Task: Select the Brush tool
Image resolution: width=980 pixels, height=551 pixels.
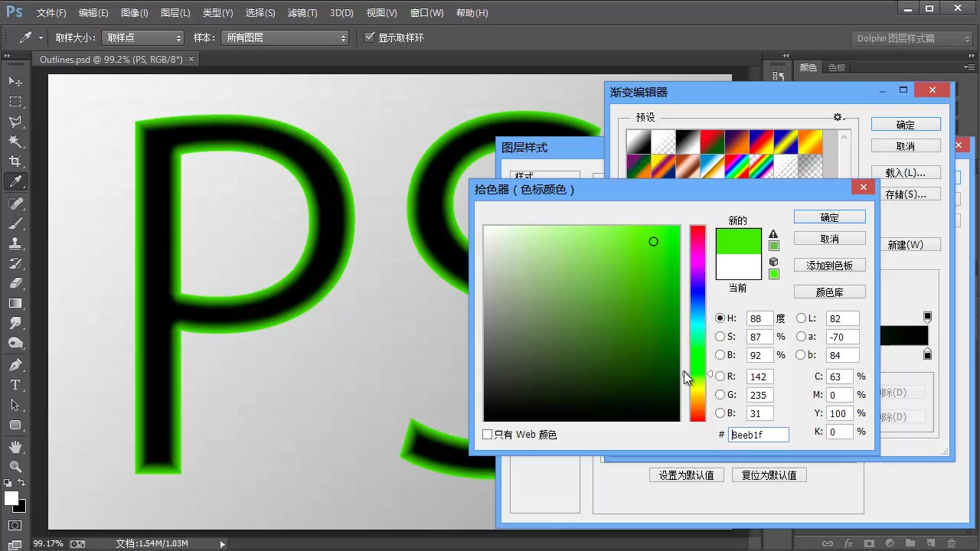Action: click(15, 223)
